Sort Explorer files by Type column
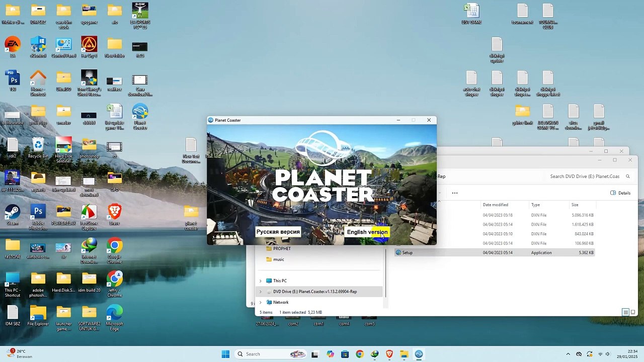This screenshot has width=644, height=362. (x=536, y=205)
